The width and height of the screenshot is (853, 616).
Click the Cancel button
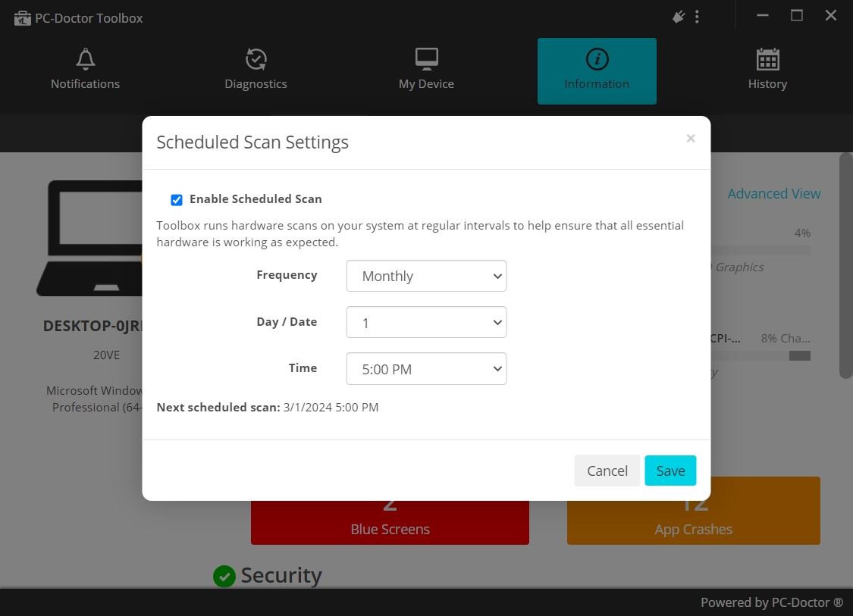click(607, 471)
